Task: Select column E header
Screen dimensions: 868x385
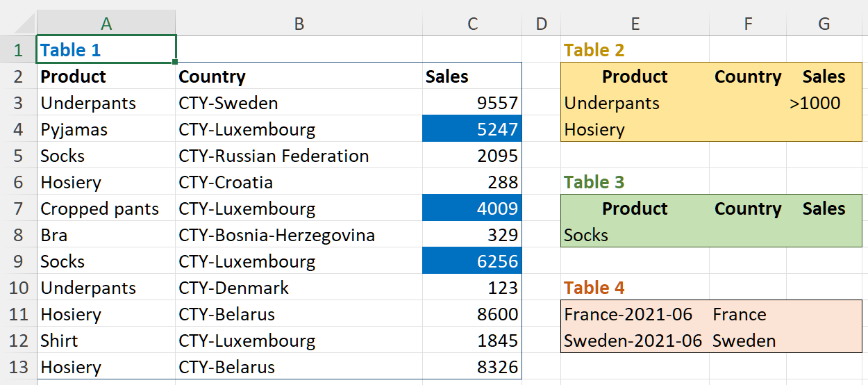Action: click(635, 24)
